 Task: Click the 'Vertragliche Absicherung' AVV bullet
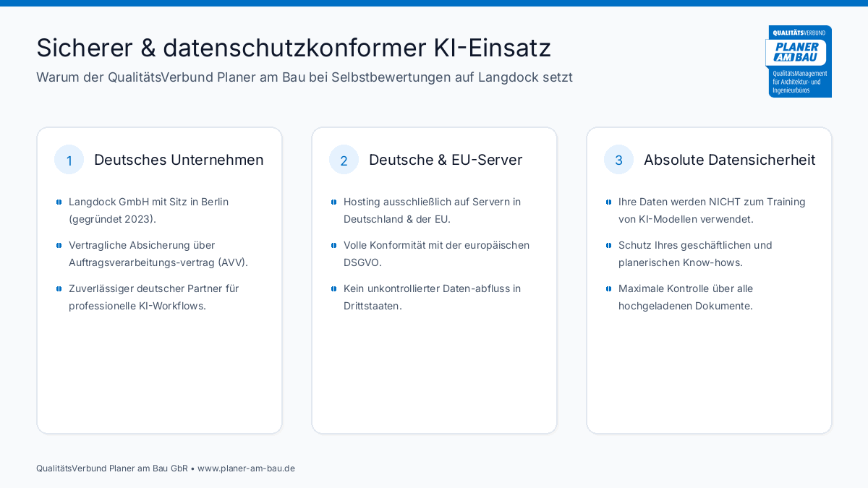click(x=158, y=254)
